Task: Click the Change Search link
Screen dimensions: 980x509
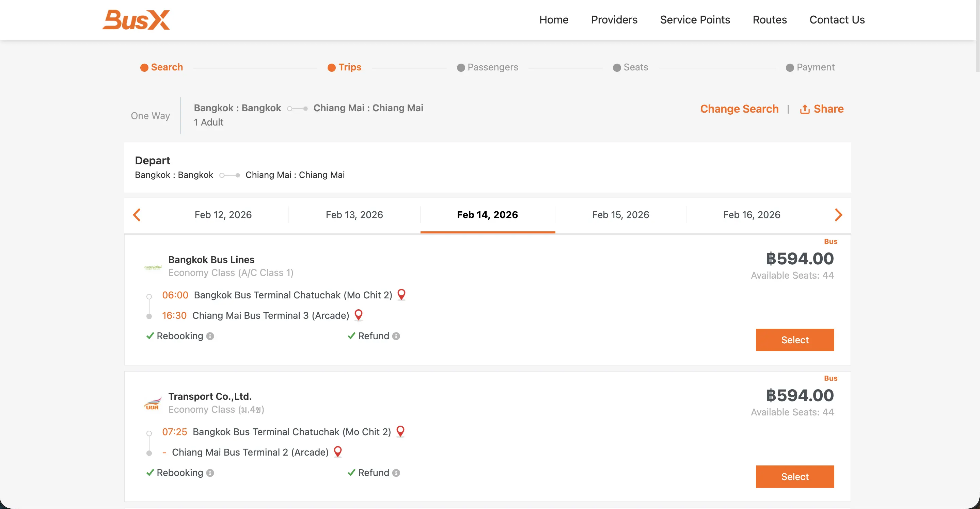Action: 739,109
